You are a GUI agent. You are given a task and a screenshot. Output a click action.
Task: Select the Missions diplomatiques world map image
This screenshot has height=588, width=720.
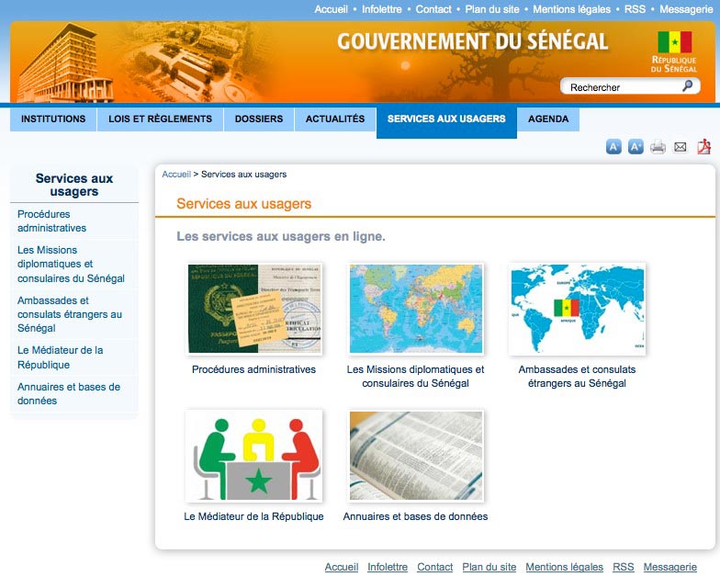[x=416, y=309]
